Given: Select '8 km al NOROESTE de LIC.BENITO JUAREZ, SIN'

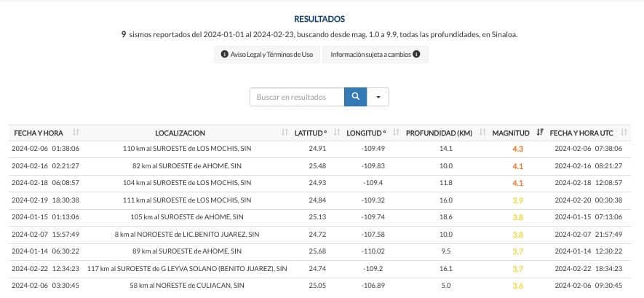Looking at the screenshot, I should 187,235.
